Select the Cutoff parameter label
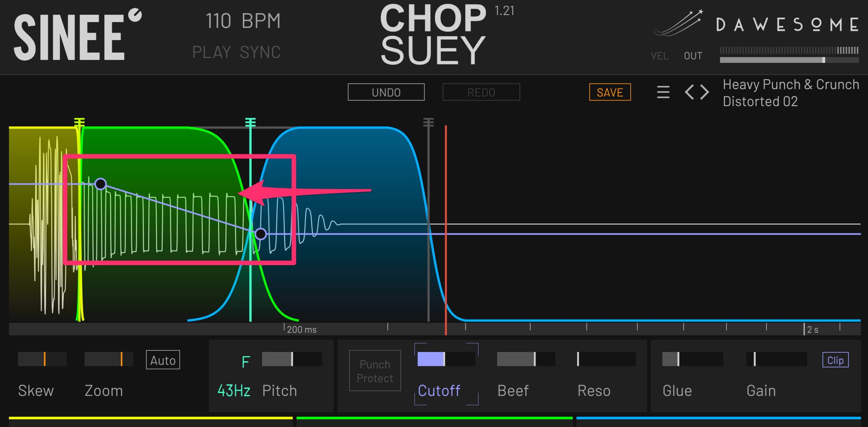Viewport: 868px width, 427px height. [439, 391]
